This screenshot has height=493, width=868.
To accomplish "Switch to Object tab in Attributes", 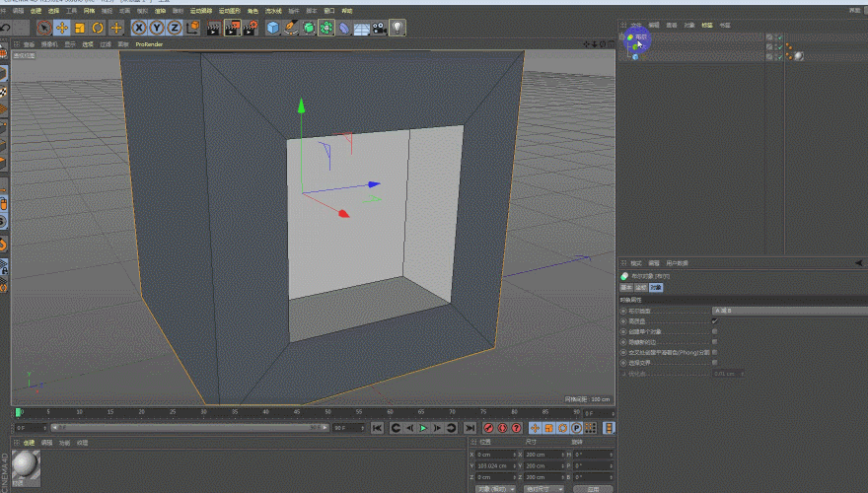I will 655,288.
